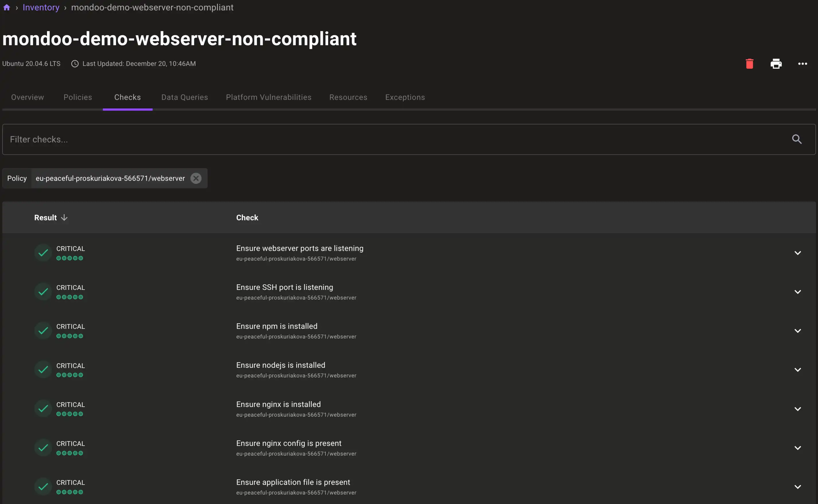Expand the 'Ensure SSH port is listening' check
This screenshot has width=818, height=504.
[x=798, y=292]
